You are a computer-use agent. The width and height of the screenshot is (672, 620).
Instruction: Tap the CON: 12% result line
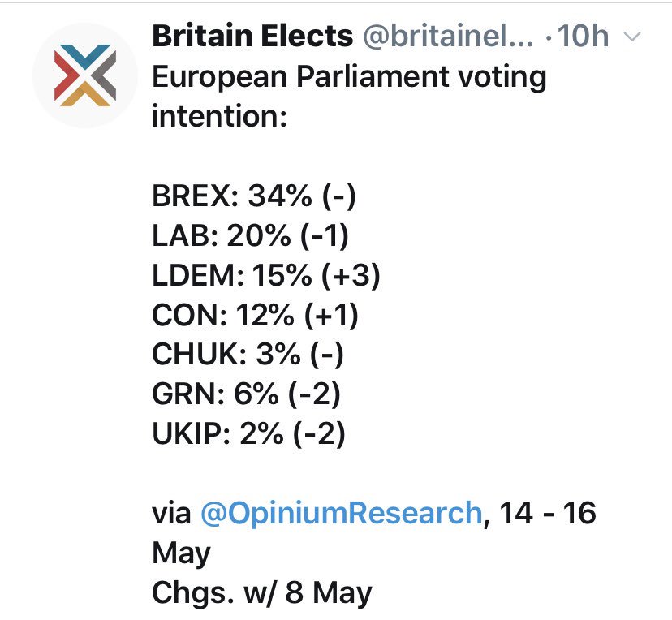tap(255, 316)
